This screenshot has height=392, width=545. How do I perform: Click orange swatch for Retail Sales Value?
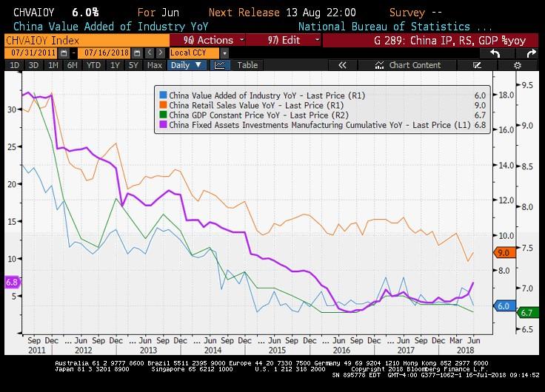click(x=163, y=104)
